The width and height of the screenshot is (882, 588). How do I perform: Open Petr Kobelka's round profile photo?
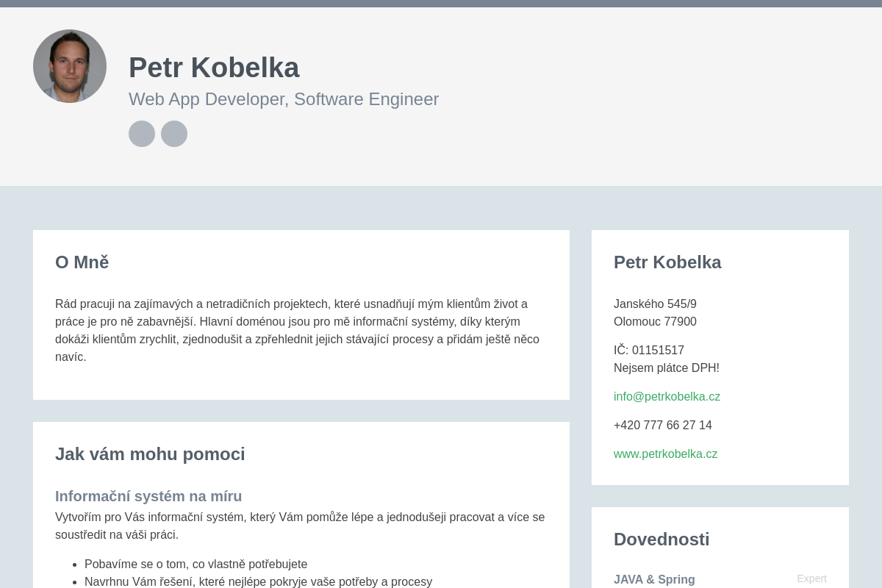pyautogui.click(x=70, y=66)
